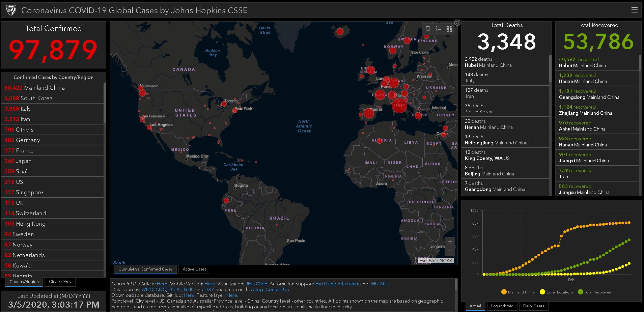Viewport: 644px width, 312px height.
Task: Show the map legend list icon
Action: tap(438, 29)
